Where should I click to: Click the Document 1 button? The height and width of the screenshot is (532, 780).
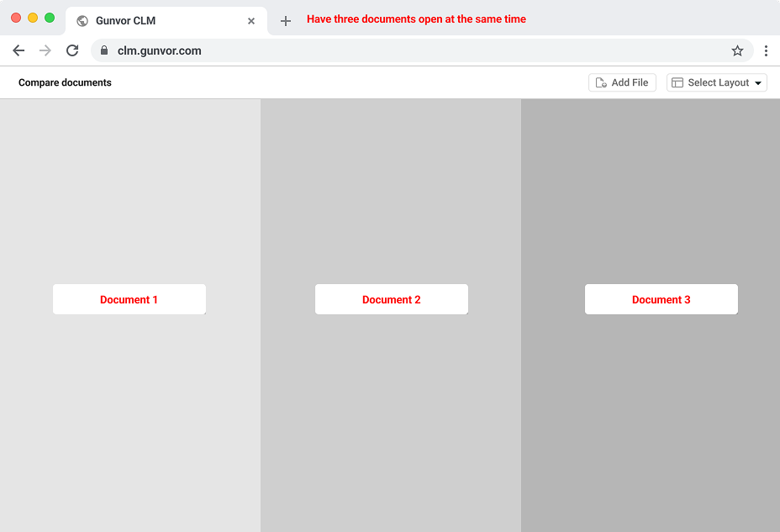tap(129, 299)
